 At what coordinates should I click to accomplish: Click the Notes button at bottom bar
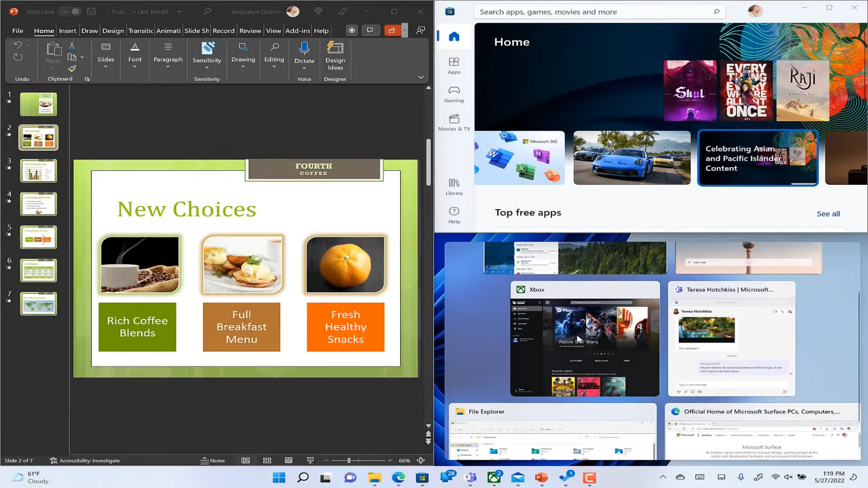coord(213,460)
